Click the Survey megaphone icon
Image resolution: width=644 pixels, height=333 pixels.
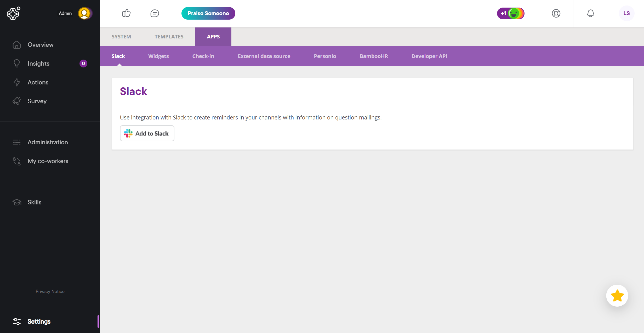pyautogui.click(x=17, y=101)
